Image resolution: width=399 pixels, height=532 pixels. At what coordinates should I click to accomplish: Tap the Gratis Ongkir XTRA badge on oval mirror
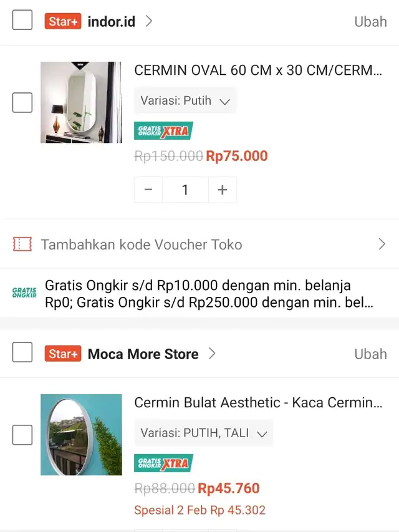point(163,130)
